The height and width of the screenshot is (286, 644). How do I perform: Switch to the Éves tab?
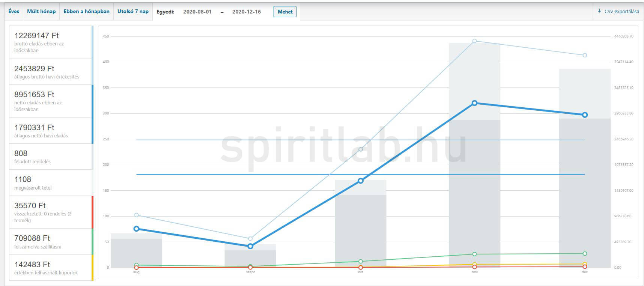point(14,12)
